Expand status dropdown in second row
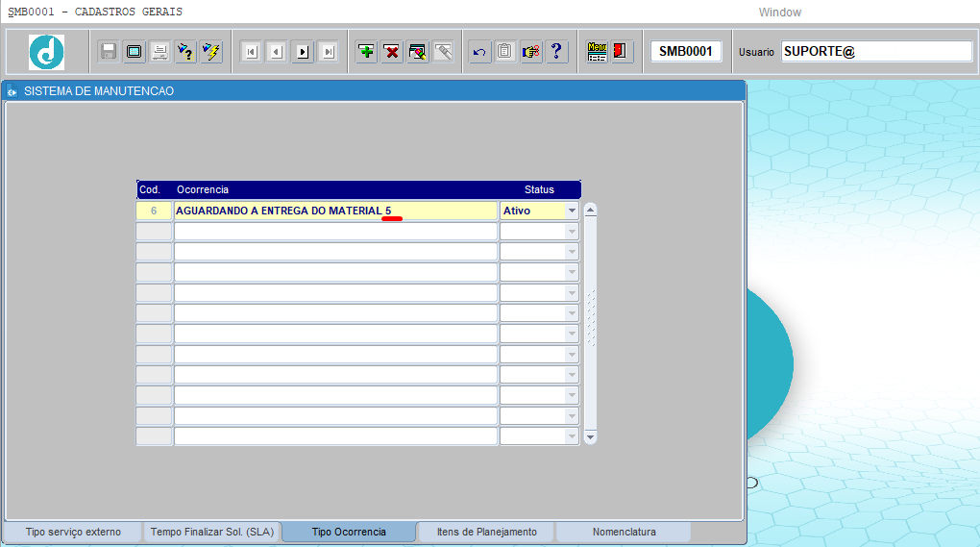Image resolution: width=980 pixels, height=547 pixels. [572, 232]
